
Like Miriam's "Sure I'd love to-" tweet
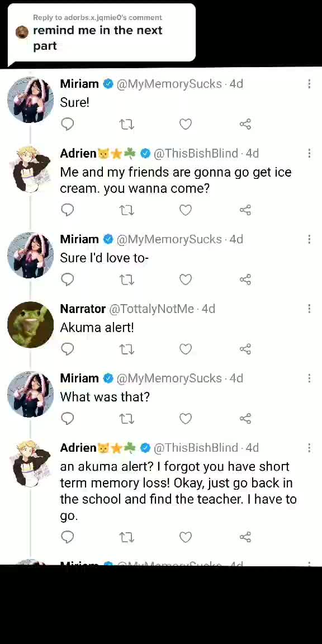click(x=186, y=280)
